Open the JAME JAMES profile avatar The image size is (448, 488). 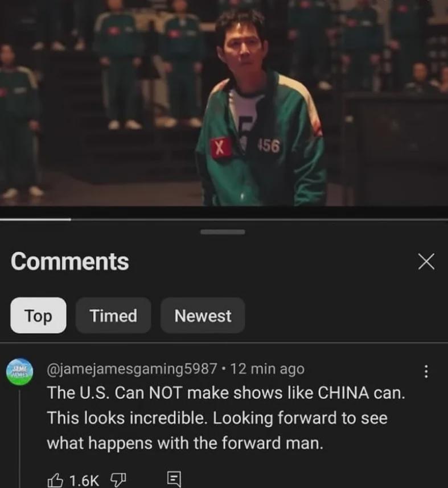click(x=19, y=371)
